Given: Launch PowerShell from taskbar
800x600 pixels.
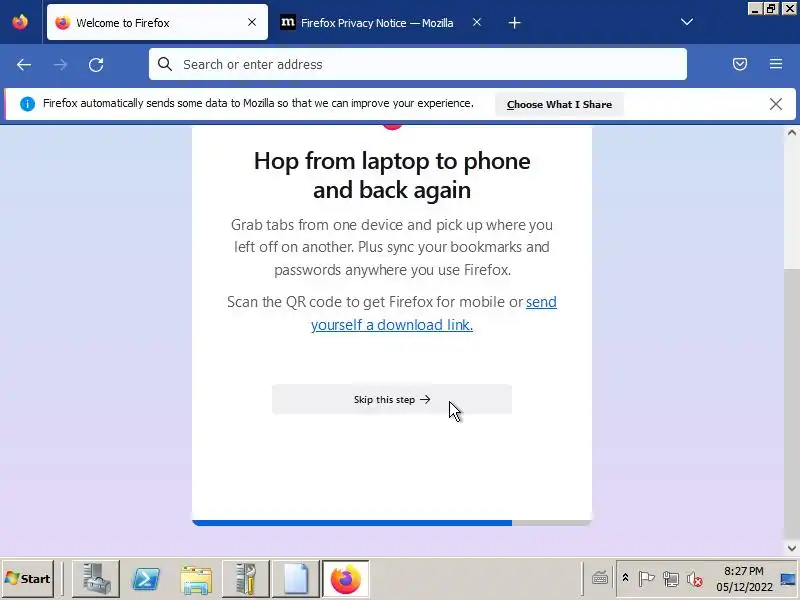Looking at the screenshot, I should coord(145,579).
